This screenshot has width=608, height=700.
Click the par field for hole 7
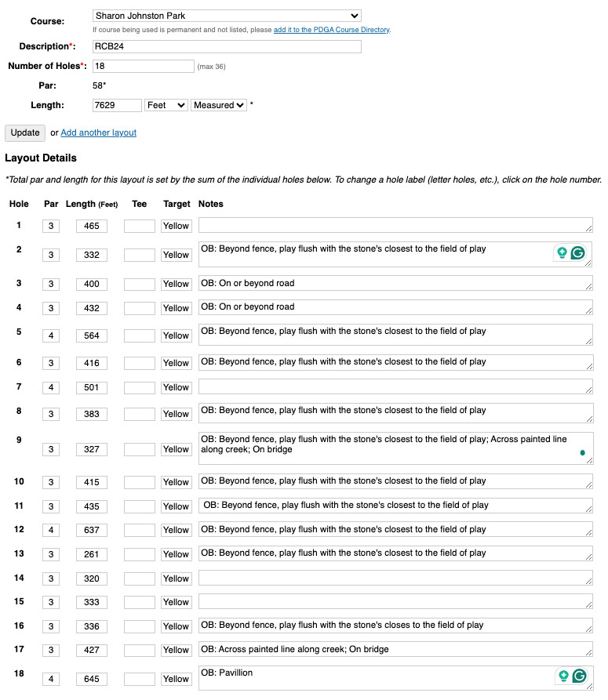coord(51,387)
